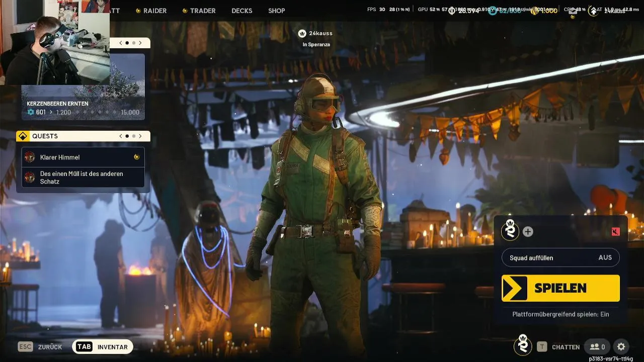This screenshot has height=362, width=644.
Task: Go back with ZURÜCK
Action: click(x=50, y=347)
